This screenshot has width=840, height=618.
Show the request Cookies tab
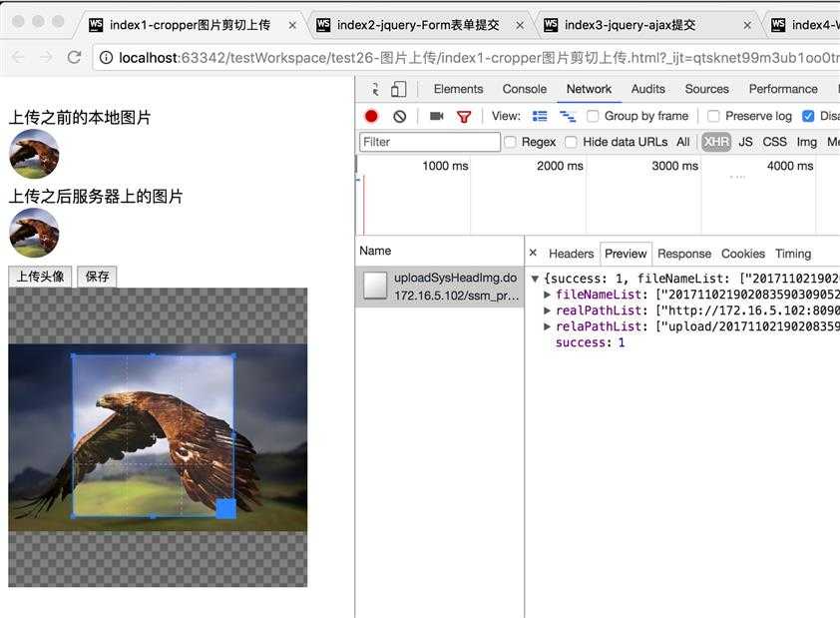[x=742, y=254]
